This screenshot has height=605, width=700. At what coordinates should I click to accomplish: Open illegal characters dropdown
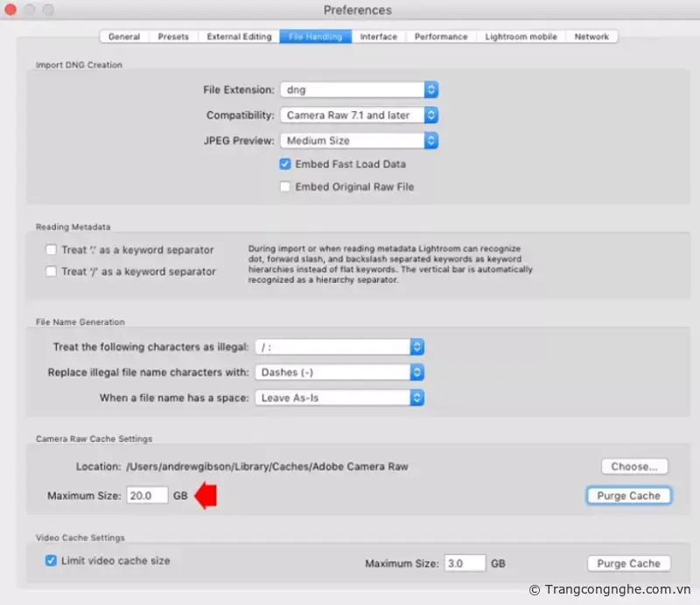[x=339, y=347]
